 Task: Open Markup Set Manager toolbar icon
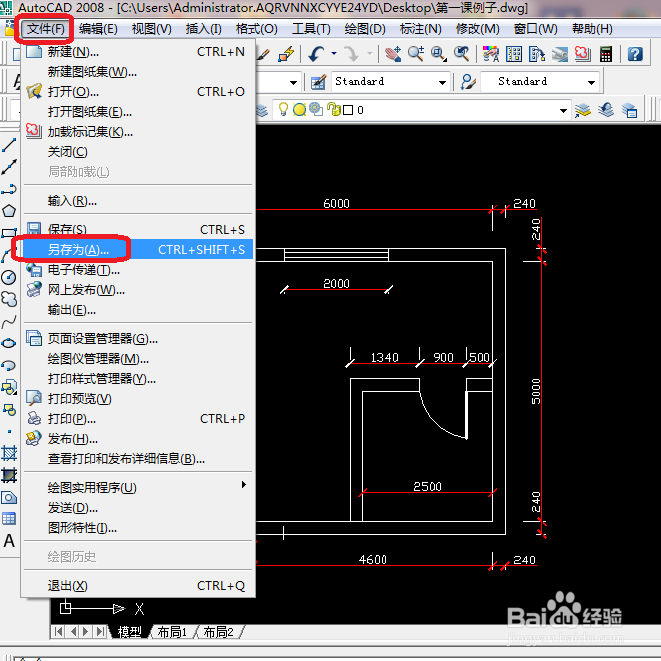583,54
